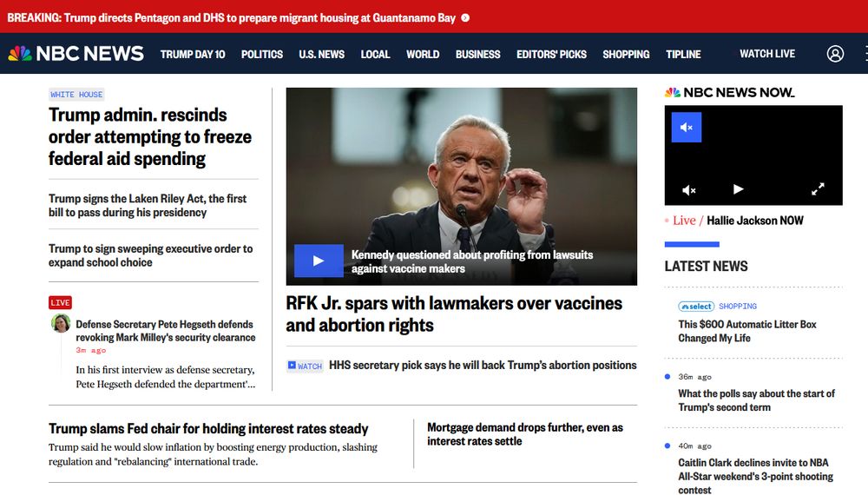This screenshot has width=868, height=495.
Task: Click the account profile icon
Action: pos(835,54)
